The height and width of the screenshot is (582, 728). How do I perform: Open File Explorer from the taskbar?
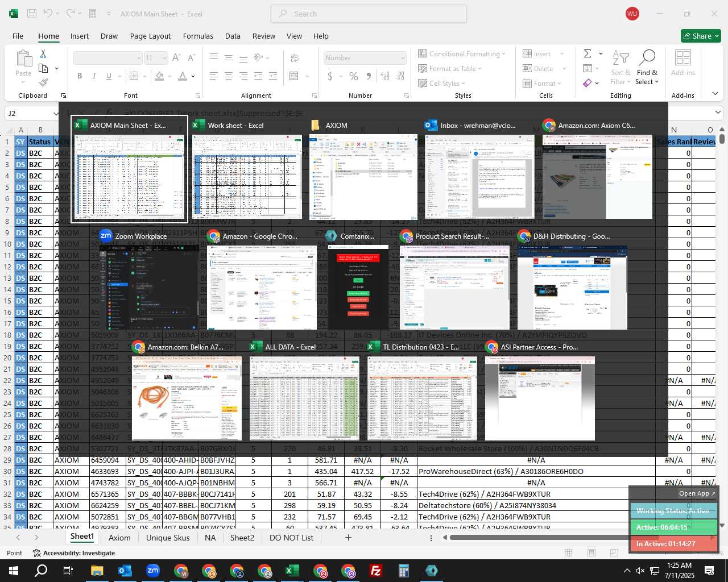(97, 571)
